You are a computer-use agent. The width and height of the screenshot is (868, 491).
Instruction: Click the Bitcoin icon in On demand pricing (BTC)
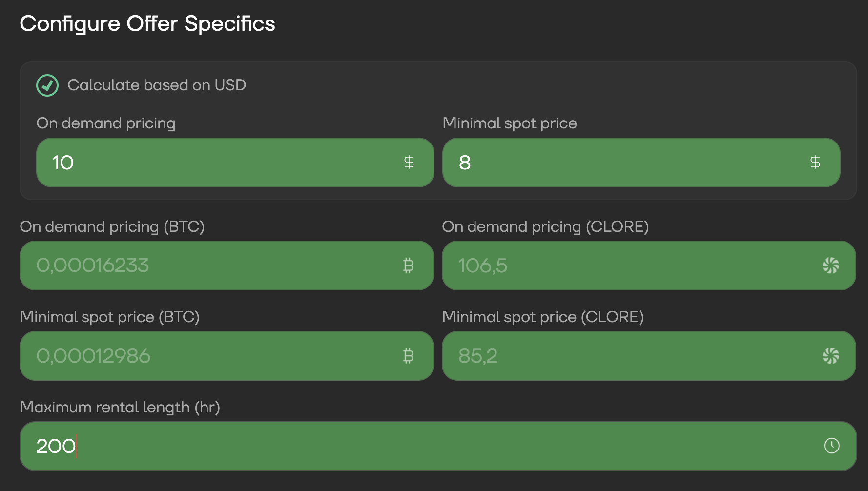click(408, 266)
